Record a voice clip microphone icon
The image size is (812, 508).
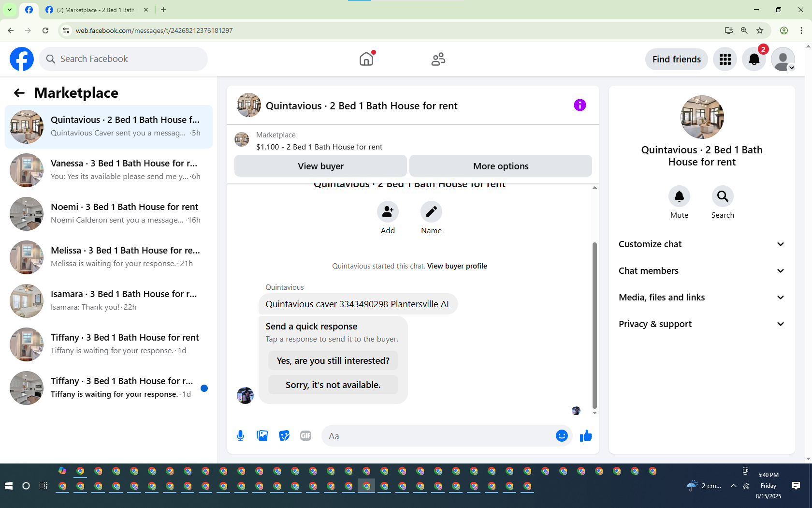[x=240, y=436]
